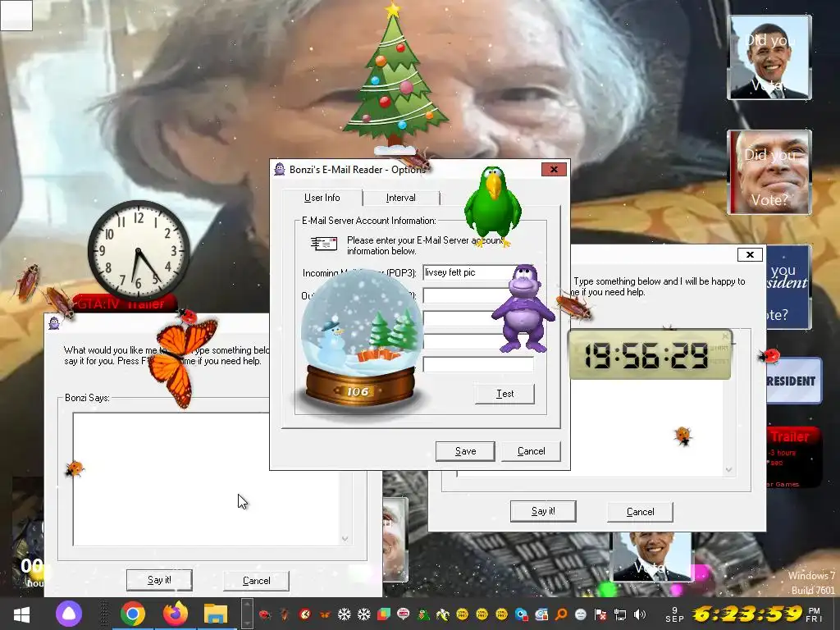Click the taskbar clock showing 6:23:59
This screenshot has width=840, height=630.
(x=747, y=614)
